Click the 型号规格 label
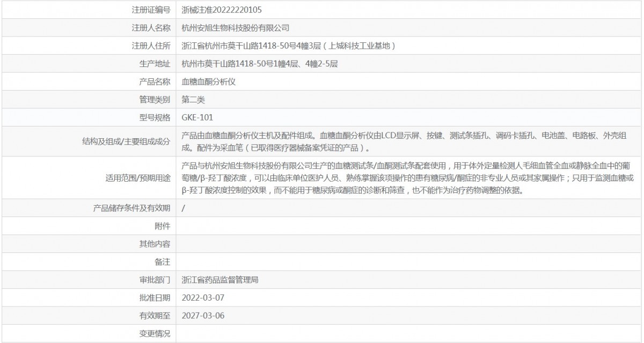 point(155,117)
